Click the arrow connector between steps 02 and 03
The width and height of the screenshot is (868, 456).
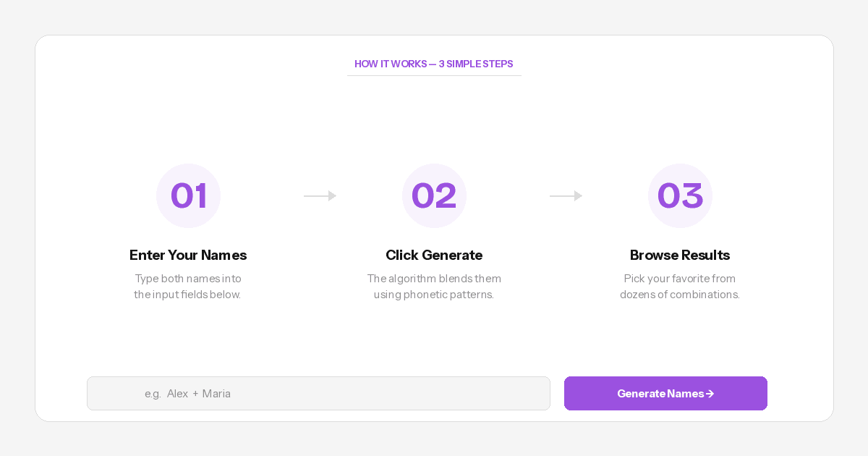(x=566, y=195)
